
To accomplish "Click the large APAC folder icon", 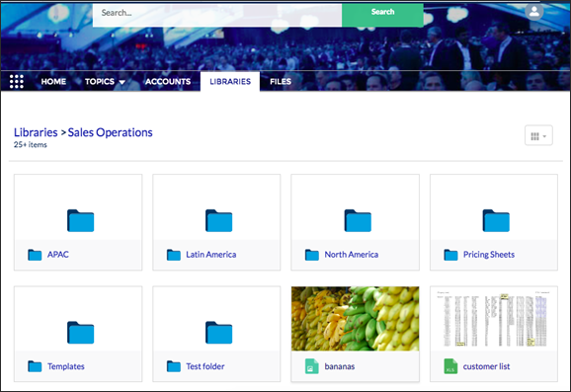I will tap(80, 220).
